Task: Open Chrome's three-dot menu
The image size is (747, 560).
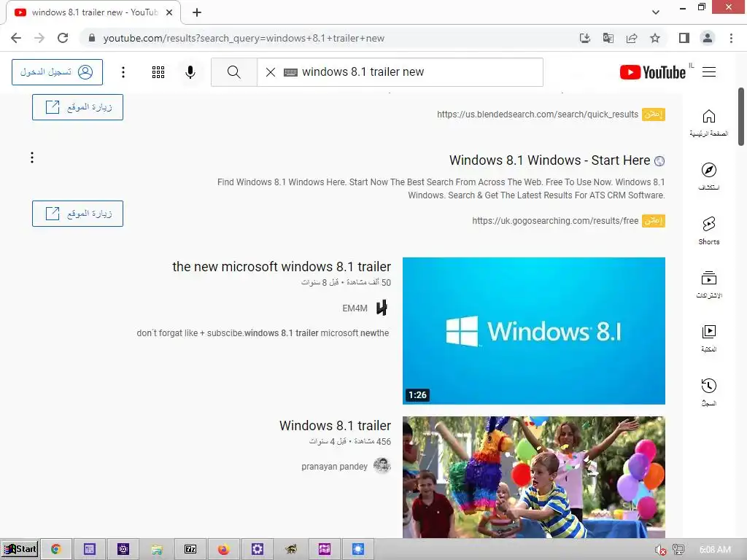Action: coord(731,38)
